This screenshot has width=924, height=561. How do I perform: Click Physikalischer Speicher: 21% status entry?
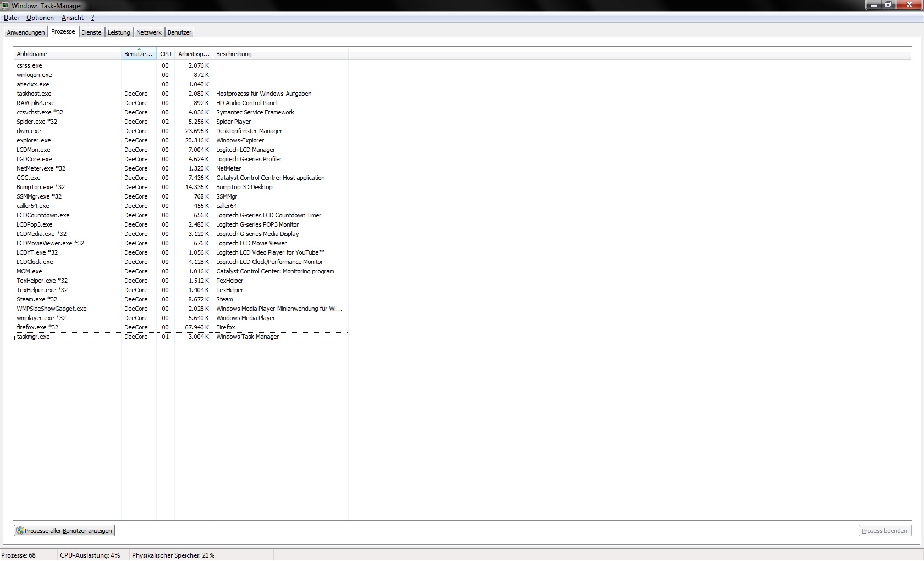click(173, 555)
